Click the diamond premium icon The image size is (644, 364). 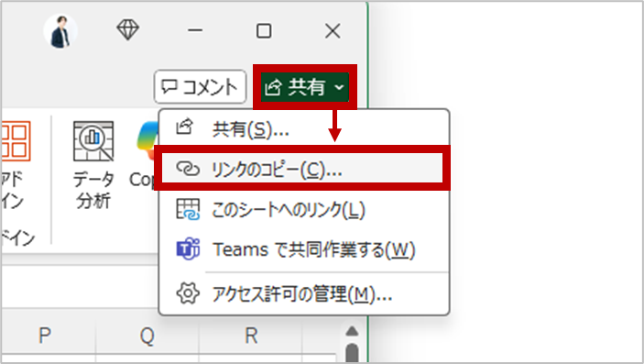tap(127, 30)
